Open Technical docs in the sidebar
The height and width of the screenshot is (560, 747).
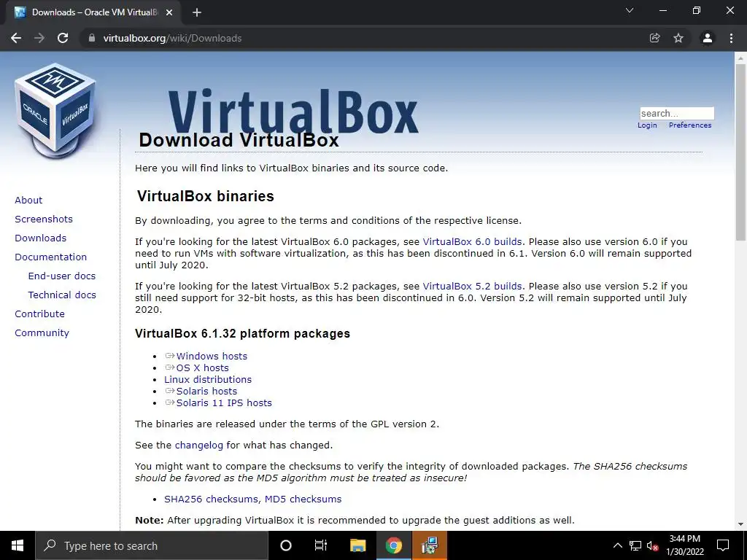coord(62,295)
